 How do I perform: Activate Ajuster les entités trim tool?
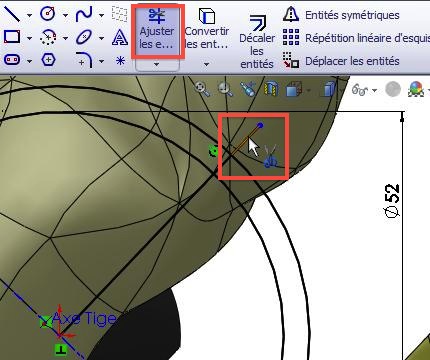tap(157, 29)
